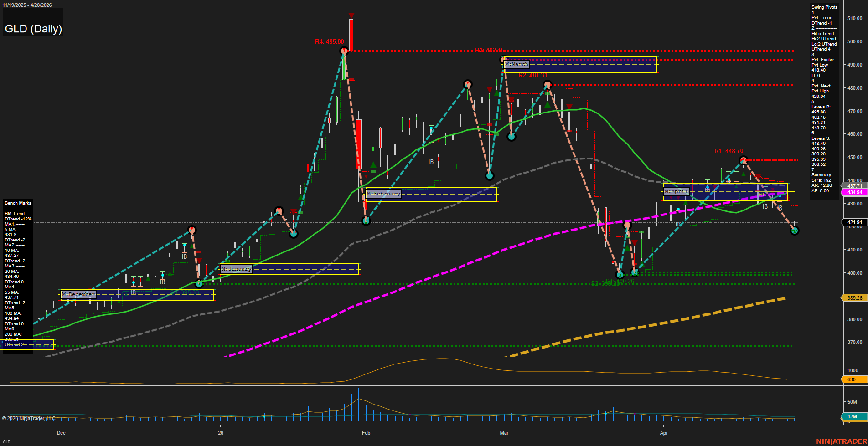
Task: Click the orange pivot dot near S1: 400.26
Action: (x=626, y=225)
